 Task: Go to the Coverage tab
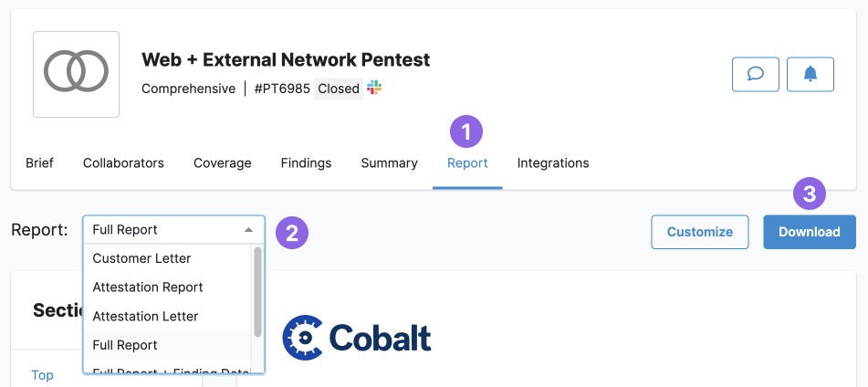pyautogui.click(x=222, y=163)
